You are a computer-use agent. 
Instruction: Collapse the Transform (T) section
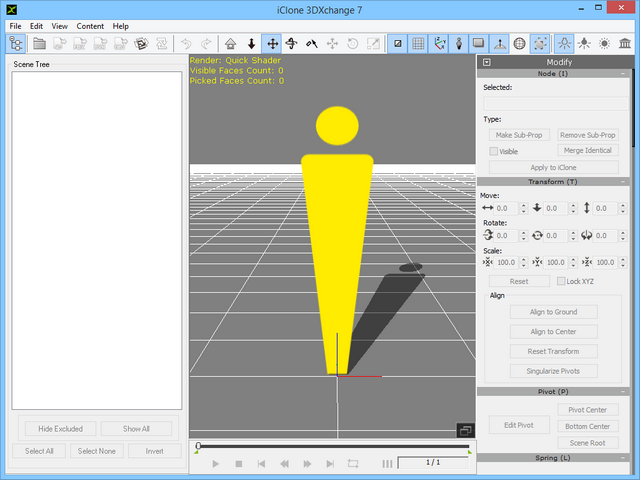coord(624,182)
